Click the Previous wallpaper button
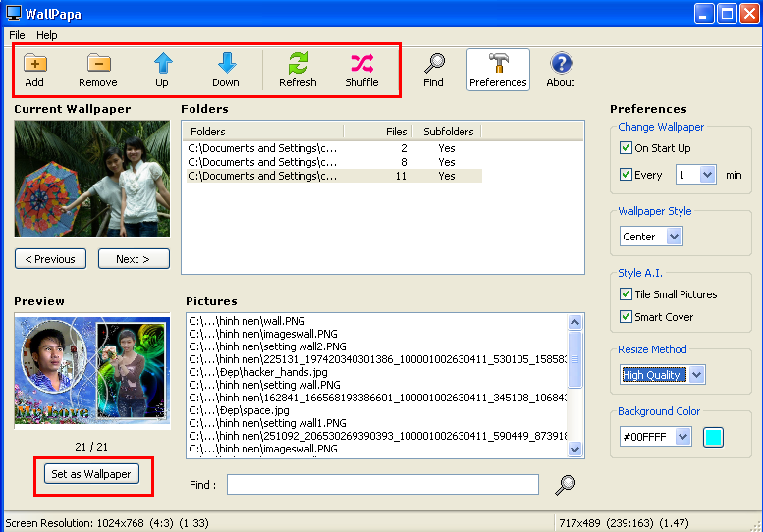763x532 pixels. click(51, 259)
